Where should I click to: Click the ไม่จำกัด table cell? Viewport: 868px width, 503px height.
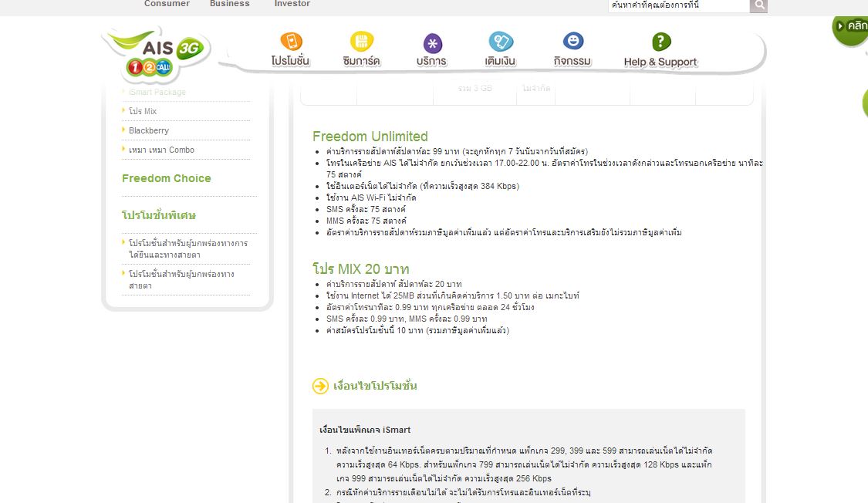tap(536, 89)
